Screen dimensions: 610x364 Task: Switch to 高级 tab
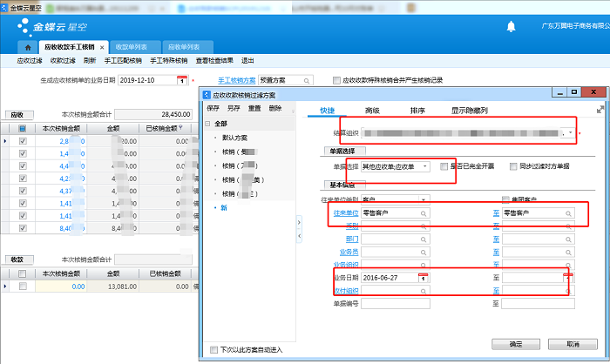[x=372, y=111]
